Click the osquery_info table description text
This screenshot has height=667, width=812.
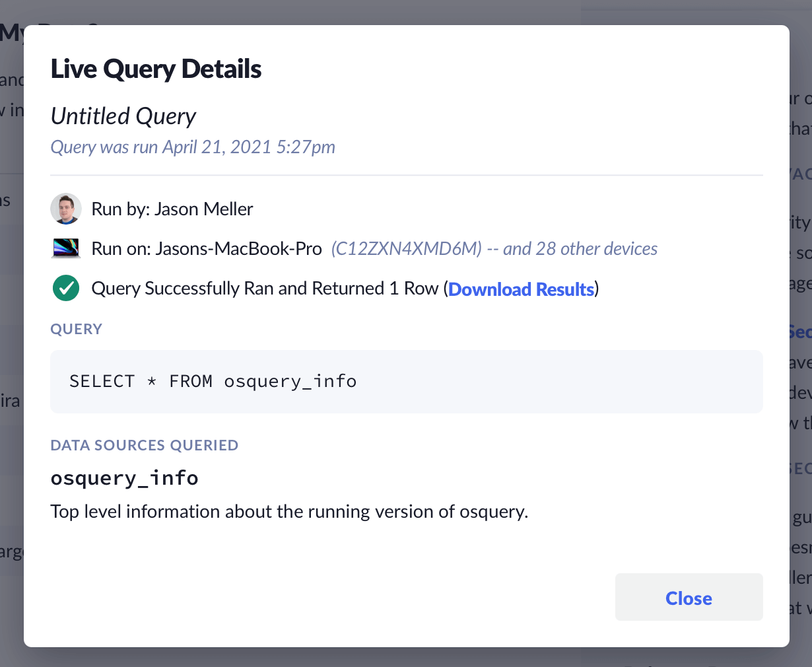[289, 512]
